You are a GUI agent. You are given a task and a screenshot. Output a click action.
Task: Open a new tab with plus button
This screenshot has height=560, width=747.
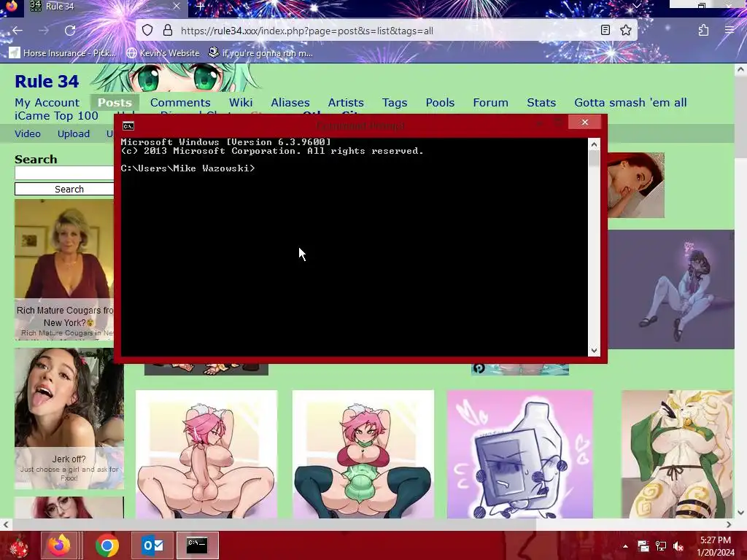(x=200, y=7)
